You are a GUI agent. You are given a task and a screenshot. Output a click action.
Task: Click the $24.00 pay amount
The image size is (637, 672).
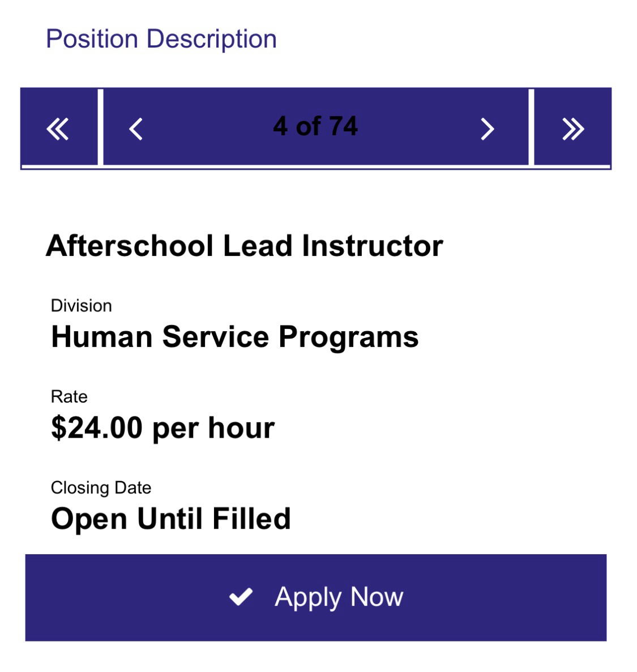tap(96, 427)
